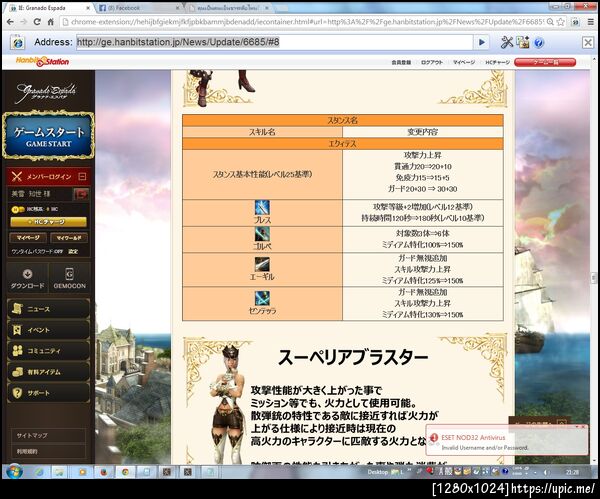Click the taskbar clock
Image resolution: width=600 pixels, height=499 pixels.
(572, 472)
